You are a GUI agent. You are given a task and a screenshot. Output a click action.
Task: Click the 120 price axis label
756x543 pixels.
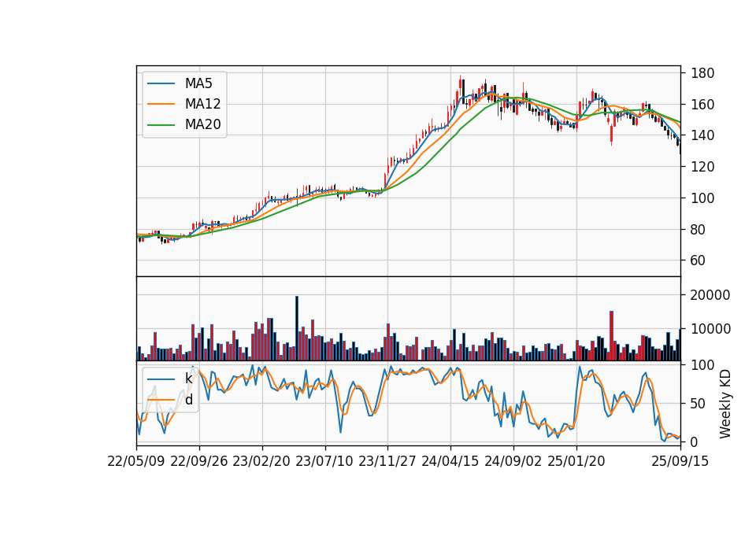[702, 167]
